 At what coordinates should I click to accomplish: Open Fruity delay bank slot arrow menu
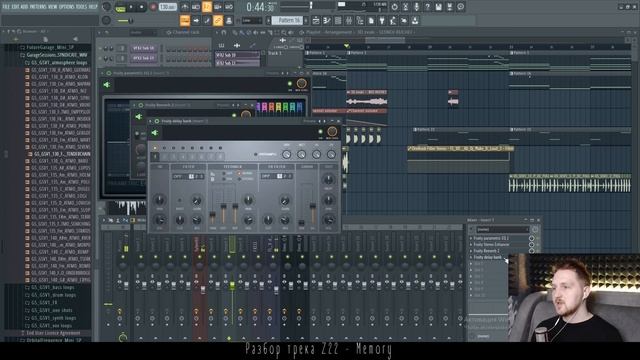[471, 258]
